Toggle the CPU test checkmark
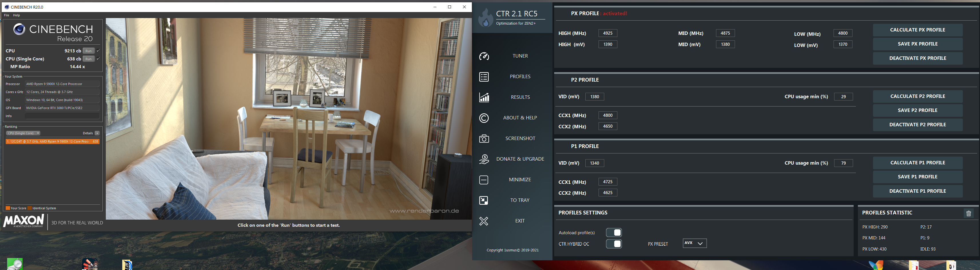Screen dimensions: 980x270 click(98, 51)
